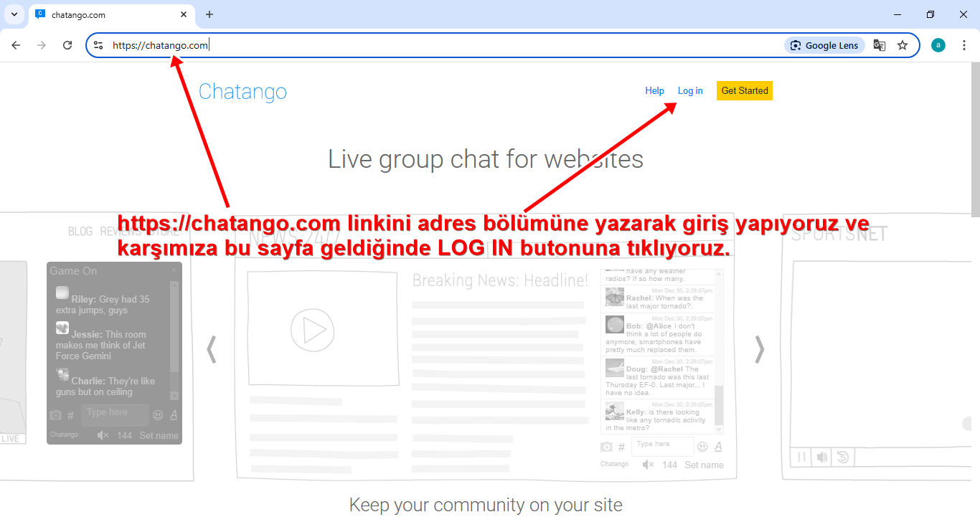The height and width of the screenshot is (522, 980).
Task: Click 'Breaking News: Headline!' text
Action: (x=500, y=280)
